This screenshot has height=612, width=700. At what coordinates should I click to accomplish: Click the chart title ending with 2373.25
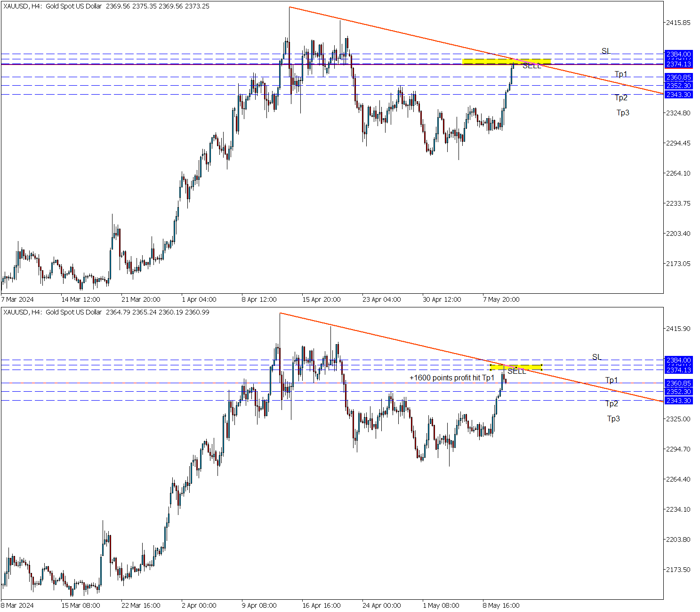[x=106, y=6]
